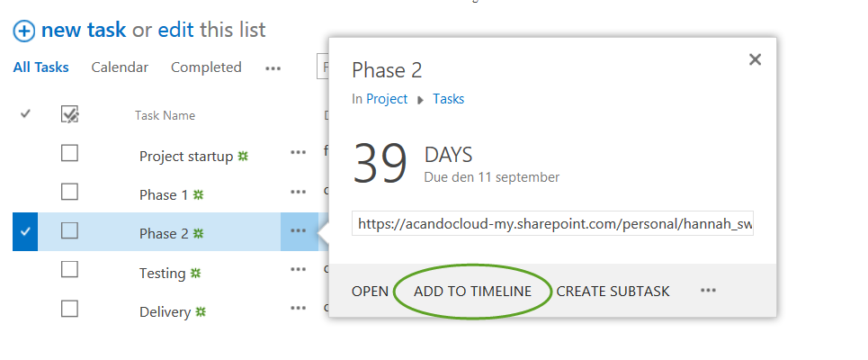Tick the Phase 1 checkbox
The image size is (868, 360).
[69, 192]
